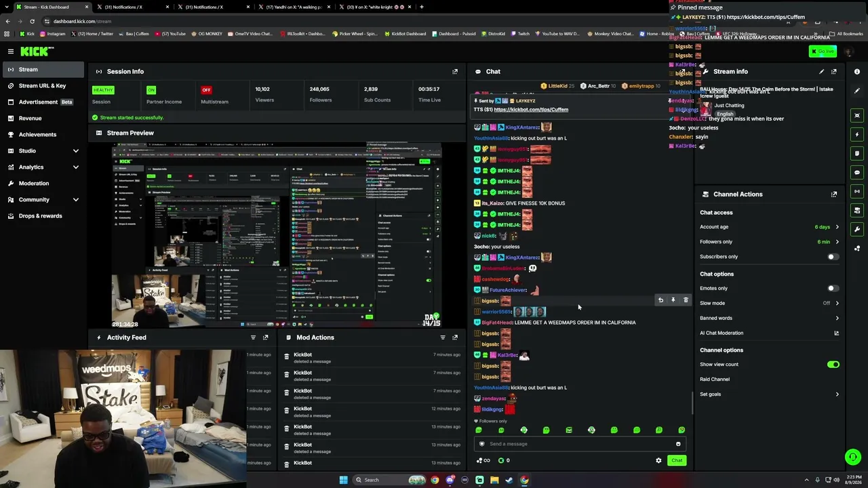Go back in browser history
The height and width of the screenshot is (488, 868).
pos(7,21)
